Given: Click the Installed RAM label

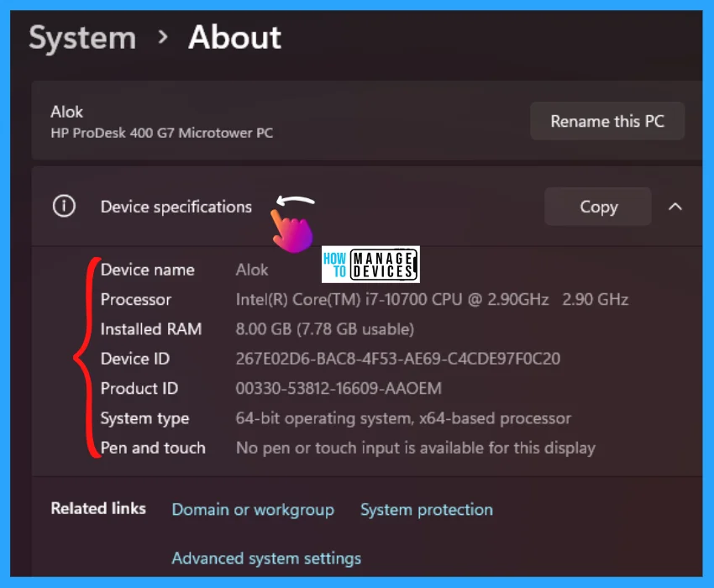Looking at the screenshot, I should click(x=150, y=328).
